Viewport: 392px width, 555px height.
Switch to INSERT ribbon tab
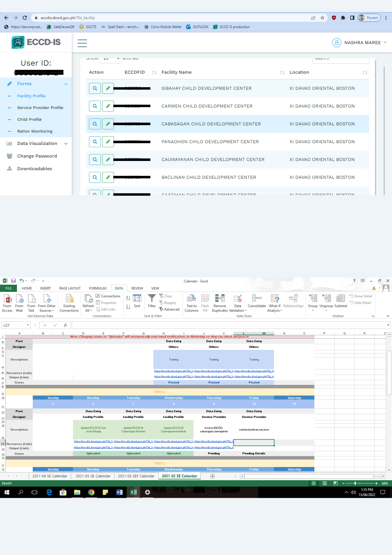pyautogui.click(x=45, y=288)
